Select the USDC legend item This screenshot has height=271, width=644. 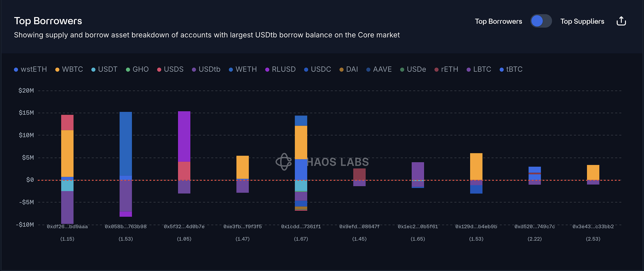317,69
